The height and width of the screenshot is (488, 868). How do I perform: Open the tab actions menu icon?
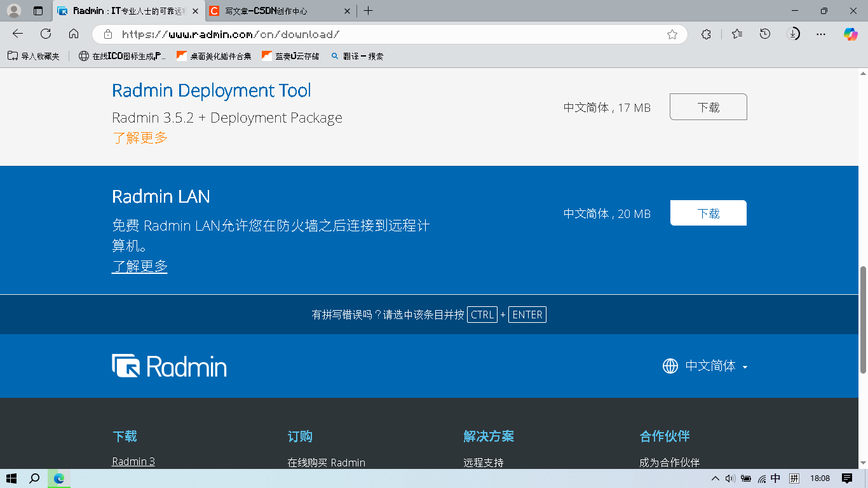click(x=38, y=11)
